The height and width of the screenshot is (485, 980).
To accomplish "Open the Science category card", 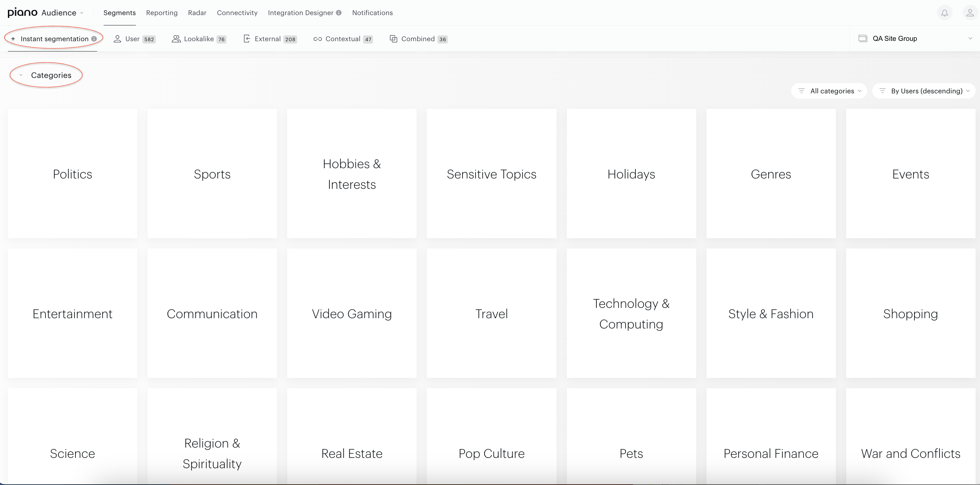I will click(x=72, y=436).
